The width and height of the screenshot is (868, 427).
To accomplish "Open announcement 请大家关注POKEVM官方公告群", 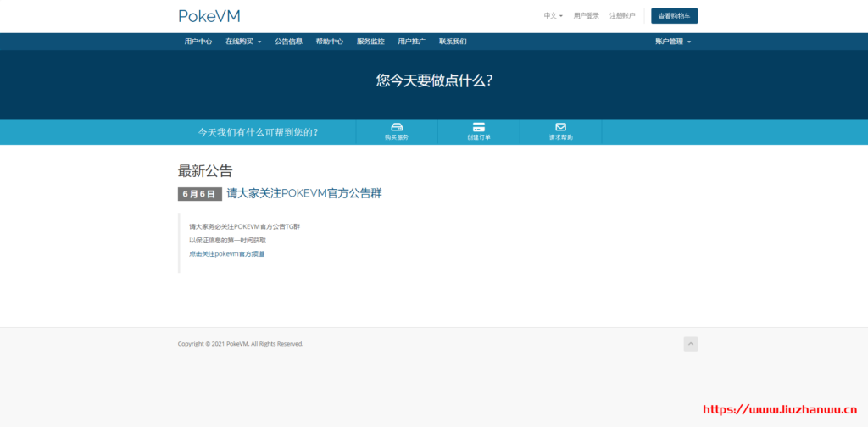I will pyautogui.click(x=304, y=193).
